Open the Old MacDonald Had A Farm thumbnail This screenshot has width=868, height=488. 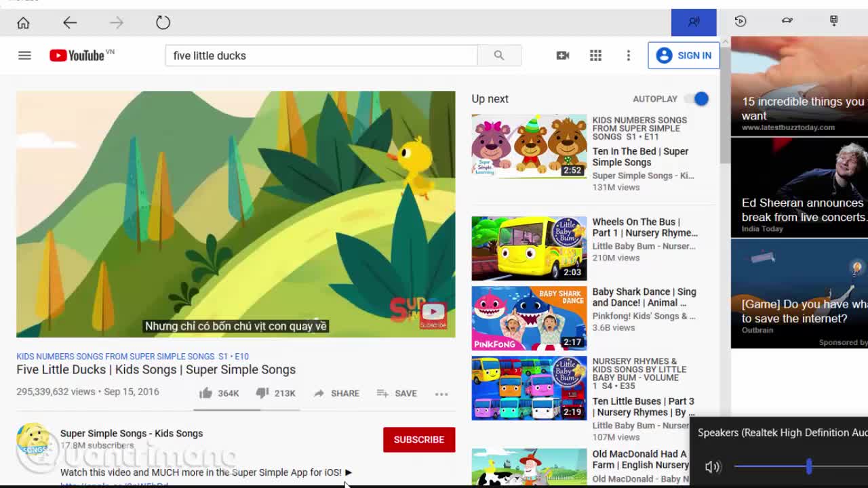[529, 467]
